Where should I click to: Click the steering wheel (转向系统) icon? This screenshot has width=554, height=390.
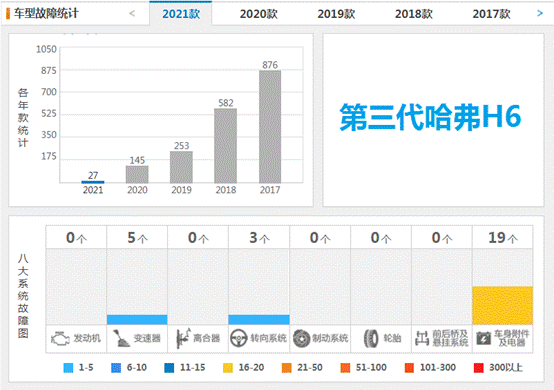point(238,338)
